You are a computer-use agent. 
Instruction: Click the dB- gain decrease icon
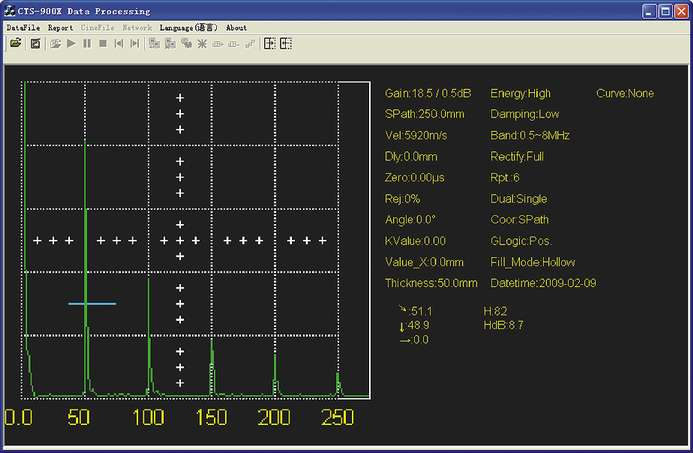(x=233, y=44)
